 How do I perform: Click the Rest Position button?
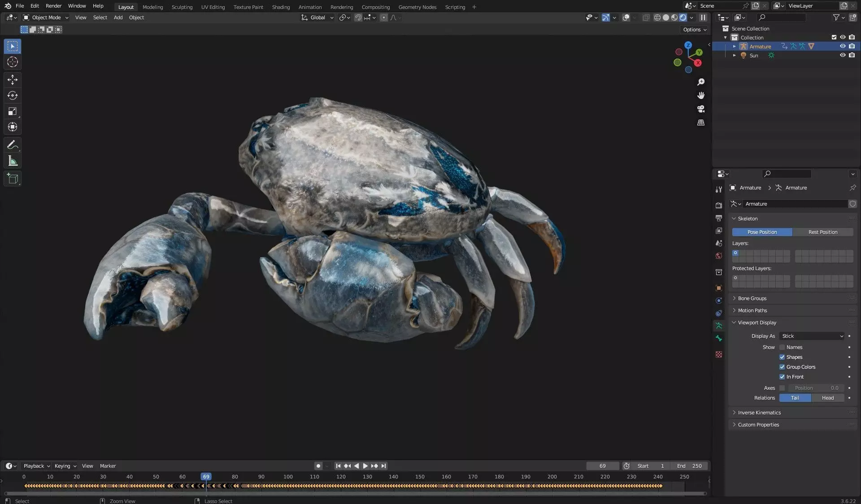[x=823, y=232]
